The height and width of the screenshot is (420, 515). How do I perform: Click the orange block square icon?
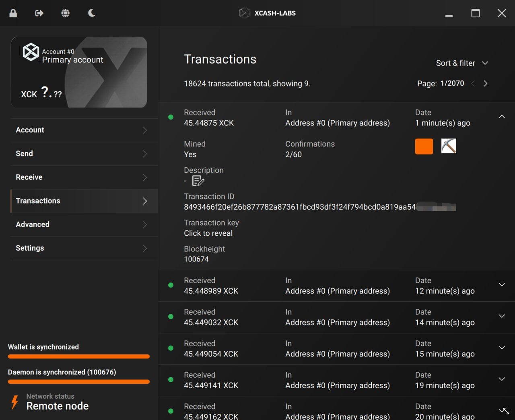point(424,146)
